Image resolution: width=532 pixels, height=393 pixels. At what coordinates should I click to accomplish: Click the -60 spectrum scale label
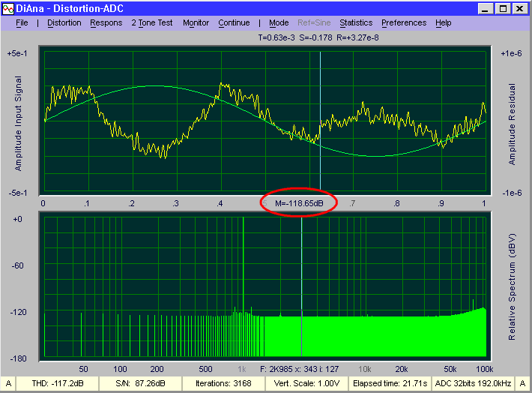coord(18,265)
